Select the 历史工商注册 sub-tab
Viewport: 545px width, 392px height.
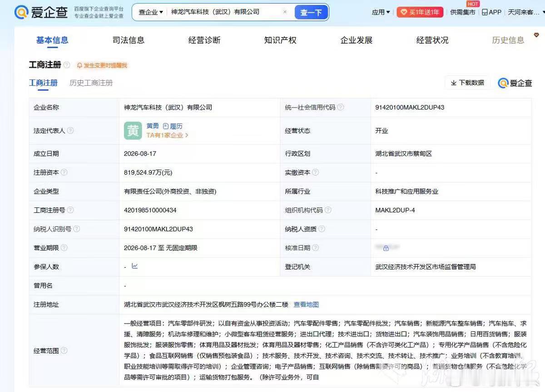(x=91, y=83)
